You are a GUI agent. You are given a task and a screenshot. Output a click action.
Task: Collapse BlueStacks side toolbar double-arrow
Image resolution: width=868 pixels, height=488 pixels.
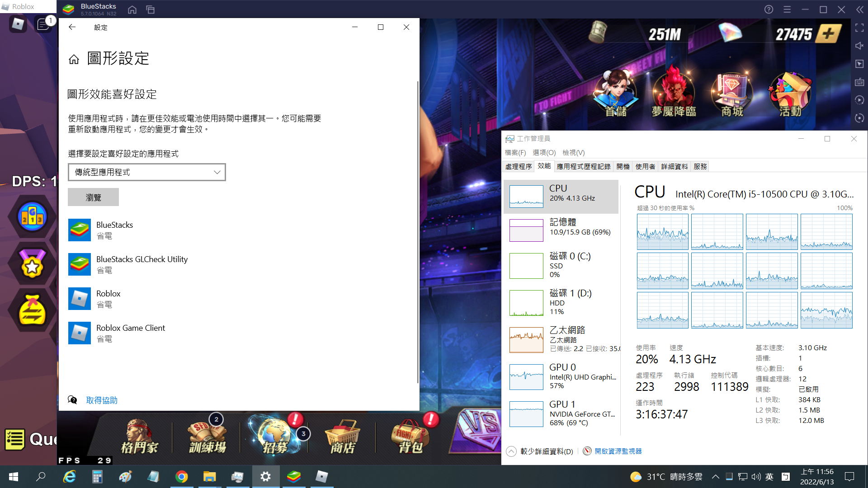(x=859, y=9)
